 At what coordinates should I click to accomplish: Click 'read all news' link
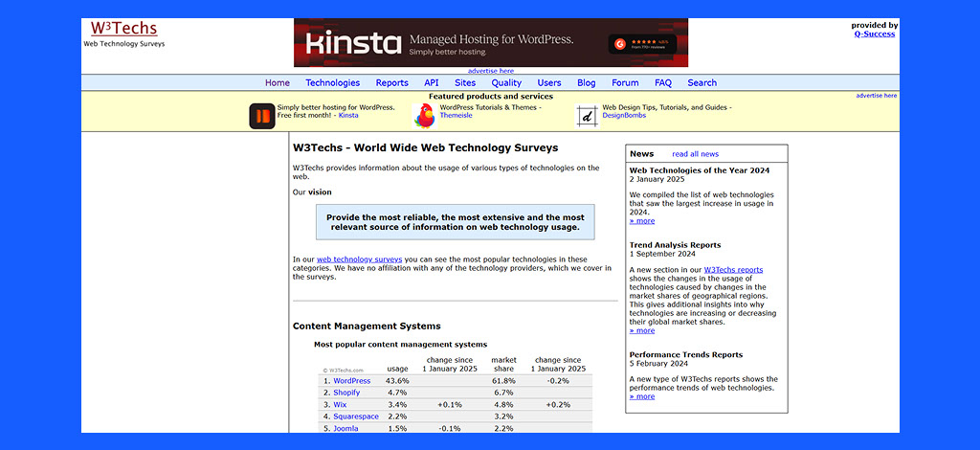pyautogui.click(x=695, y=154)
